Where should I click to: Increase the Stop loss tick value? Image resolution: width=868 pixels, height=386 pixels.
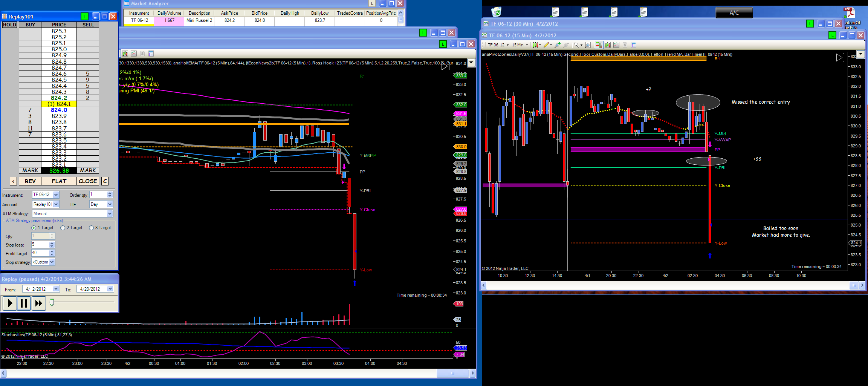(52, 243)
